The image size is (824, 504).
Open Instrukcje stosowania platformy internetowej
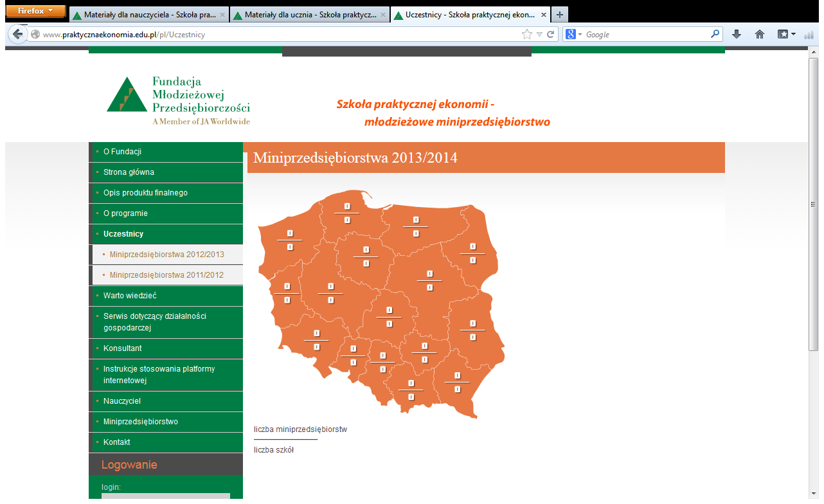pos(166,375)
